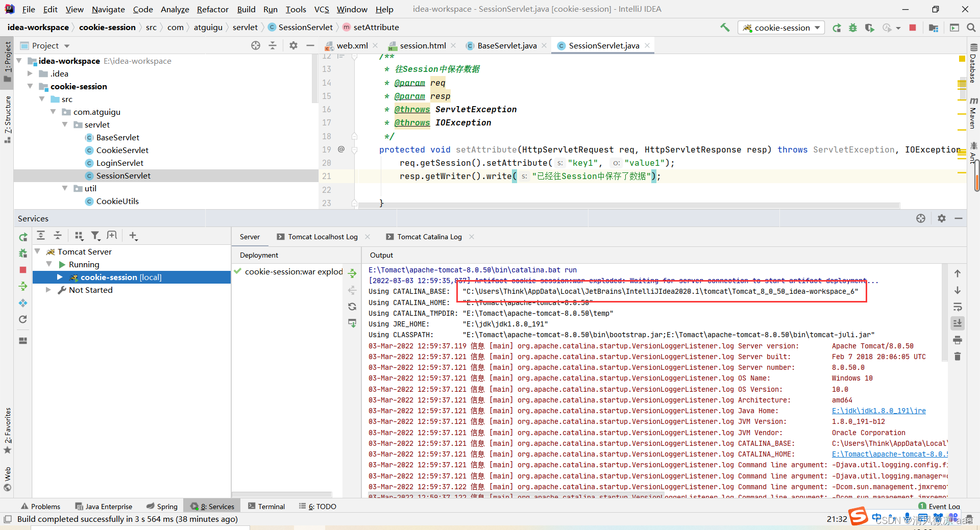The image size is (980, 530).
Task: Open the Refactor menu
Action: [x=212, y=9]
